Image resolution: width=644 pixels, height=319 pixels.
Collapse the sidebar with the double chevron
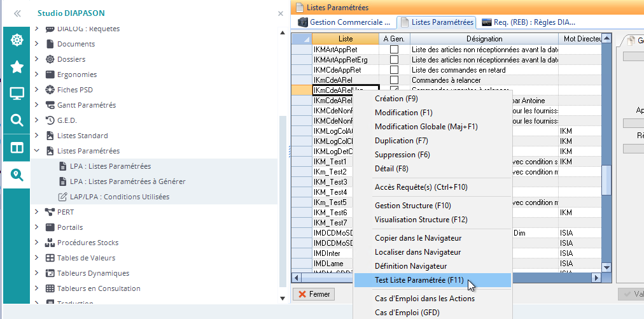[x=17, y=13]
